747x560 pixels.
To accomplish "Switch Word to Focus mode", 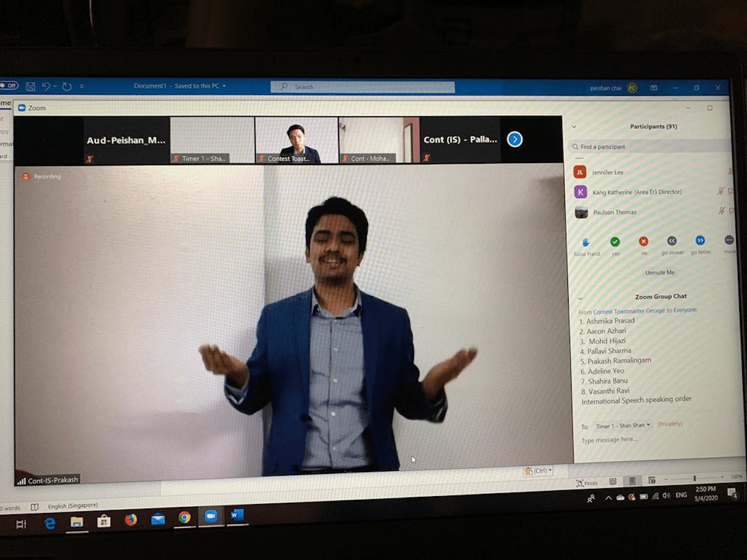I will coord(587,483).
